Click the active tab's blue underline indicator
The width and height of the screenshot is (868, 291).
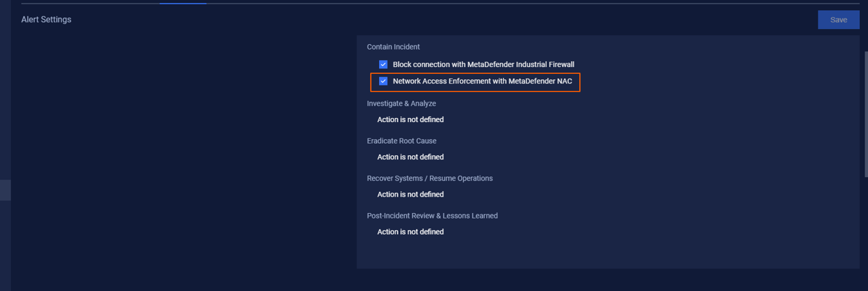click(183, 3)
